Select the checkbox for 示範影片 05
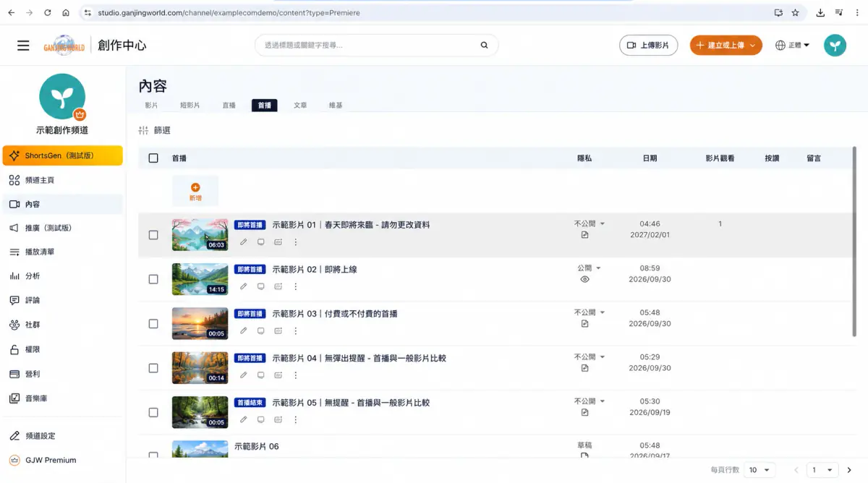 pos(153,412)
